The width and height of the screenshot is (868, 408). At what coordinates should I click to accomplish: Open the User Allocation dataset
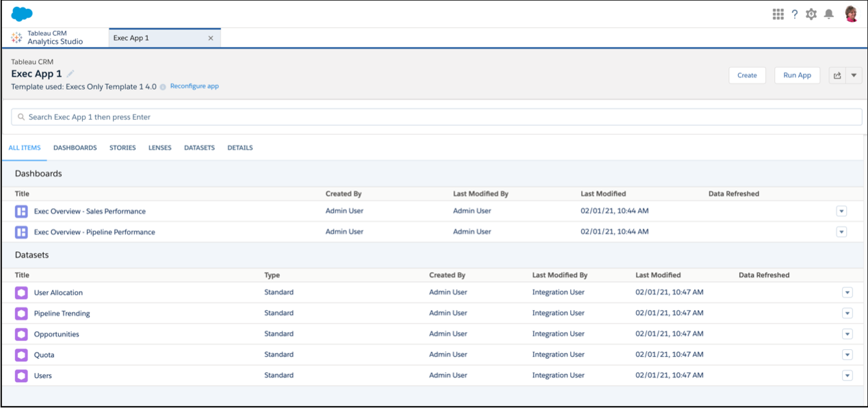pos(58,293)
